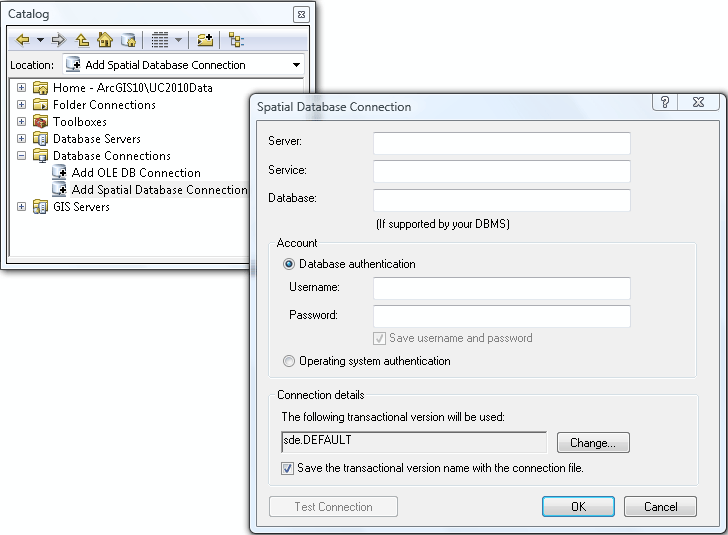Click the dialog Help question mark button
The width and height of the screenshot is (728, 535).
click(x=665, y=103)
